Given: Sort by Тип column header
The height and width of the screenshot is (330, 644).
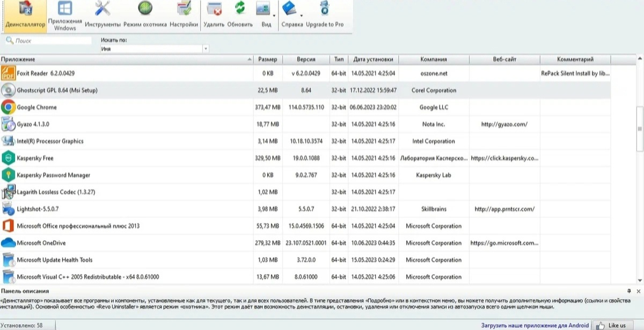Looking at the screenshot, I should pos(339,59).
